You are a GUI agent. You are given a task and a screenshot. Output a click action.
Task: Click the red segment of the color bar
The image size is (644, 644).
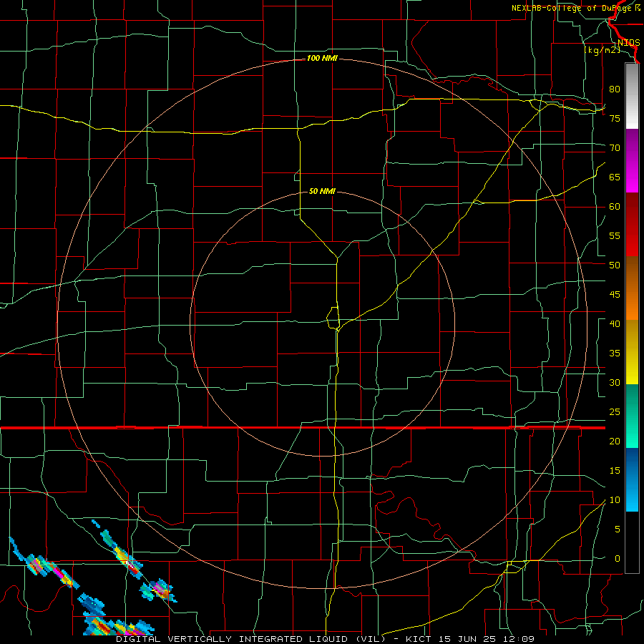point(632,225)
